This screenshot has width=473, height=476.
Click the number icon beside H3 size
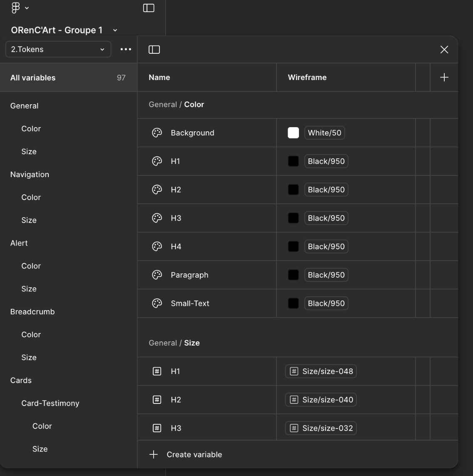pos(157,428)
